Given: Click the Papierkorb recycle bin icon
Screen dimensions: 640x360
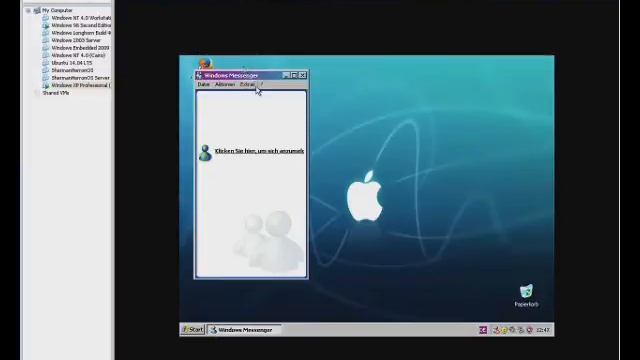Looking at the screenshot, I should point(526,296).
